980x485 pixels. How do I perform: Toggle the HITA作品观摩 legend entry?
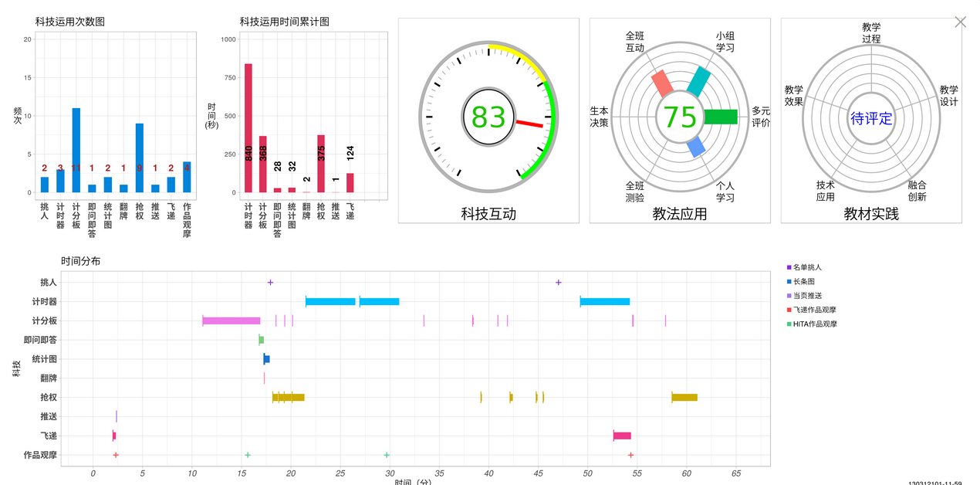(815, 324)
